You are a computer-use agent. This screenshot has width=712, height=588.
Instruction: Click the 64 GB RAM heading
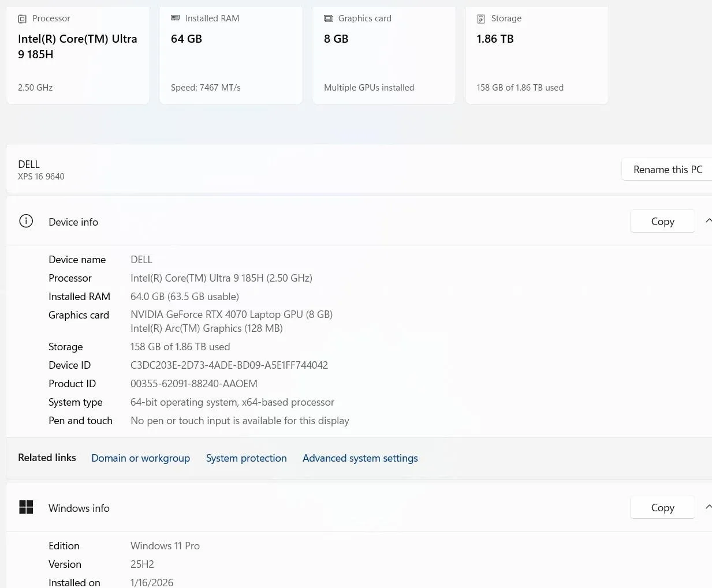click(187, 39)
